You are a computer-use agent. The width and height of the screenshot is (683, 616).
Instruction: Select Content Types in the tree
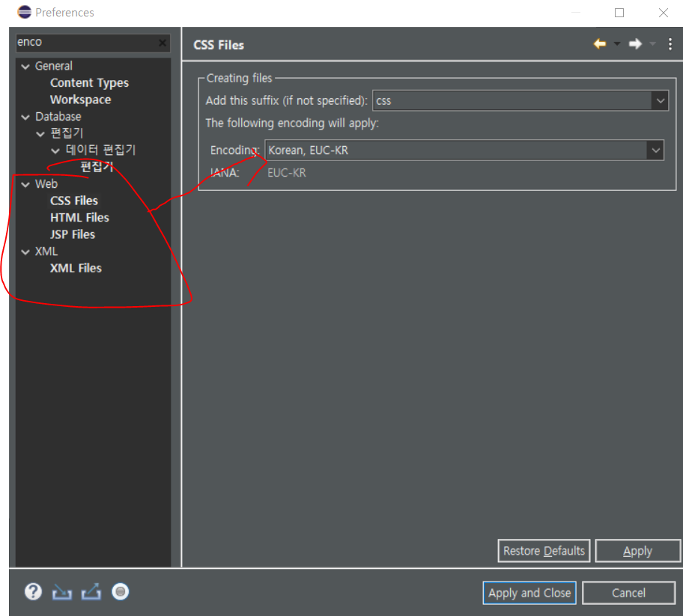(89, 83)
